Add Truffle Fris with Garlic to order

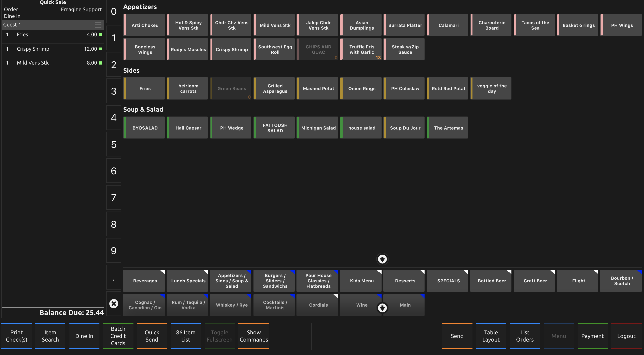(x=361, y=49)
